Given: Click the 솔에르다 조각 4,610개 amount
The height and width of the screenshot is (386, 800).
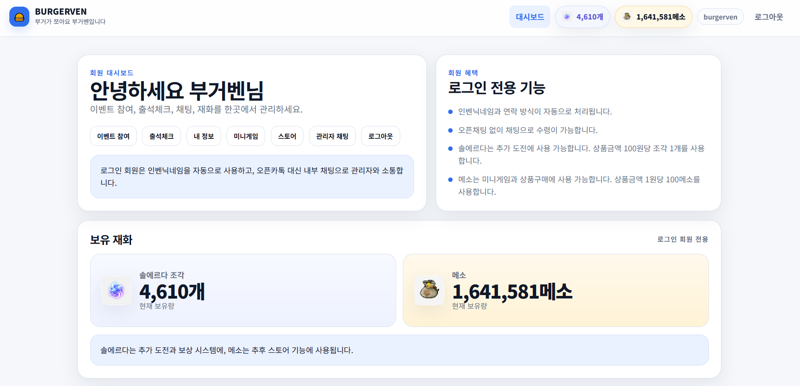Looking at the screenshot, I should (x=172, y=292).
